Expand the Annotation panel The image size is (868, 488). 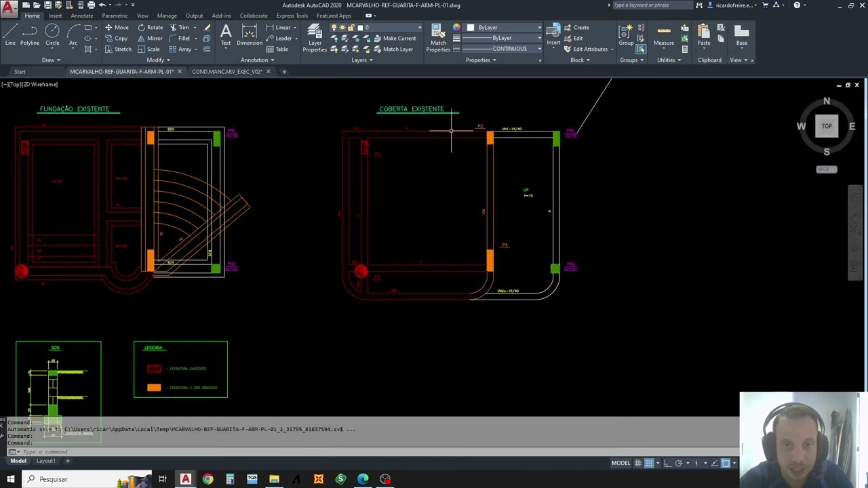pyautogui.click(x=257, y=60)
